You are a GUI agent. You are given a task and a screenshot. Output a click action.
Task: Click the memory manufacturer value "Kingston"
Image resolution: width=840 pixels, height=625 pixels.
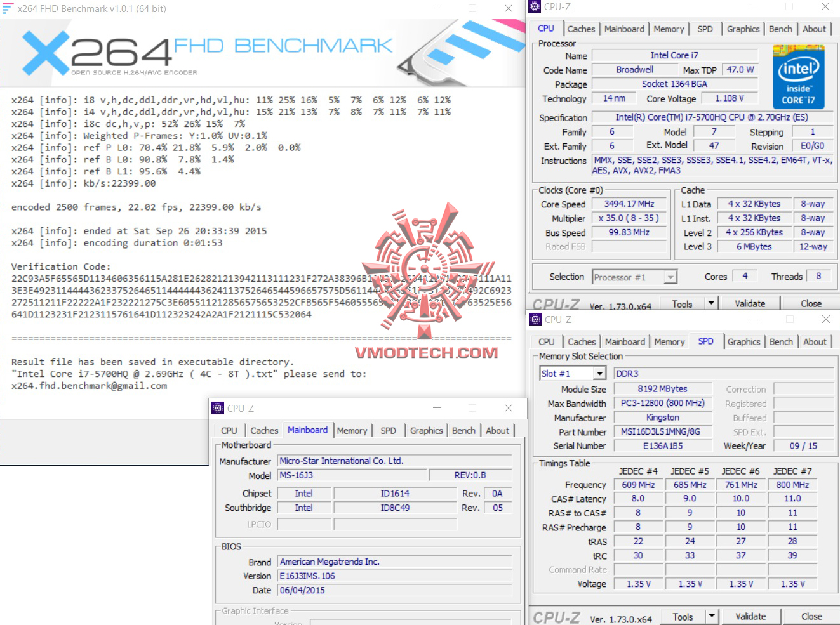[663, 418]
